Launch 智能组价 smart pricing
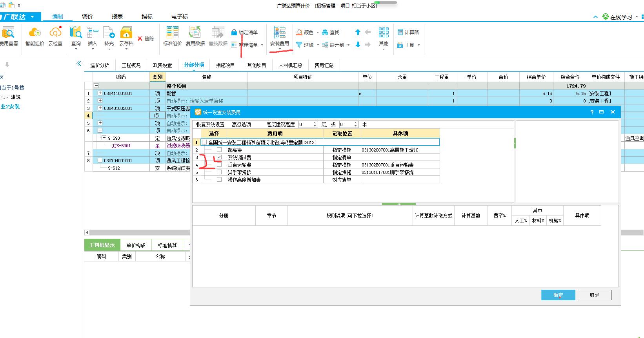Image resolution: width=644 pixels, height=338 pixels. pos(35,37)
